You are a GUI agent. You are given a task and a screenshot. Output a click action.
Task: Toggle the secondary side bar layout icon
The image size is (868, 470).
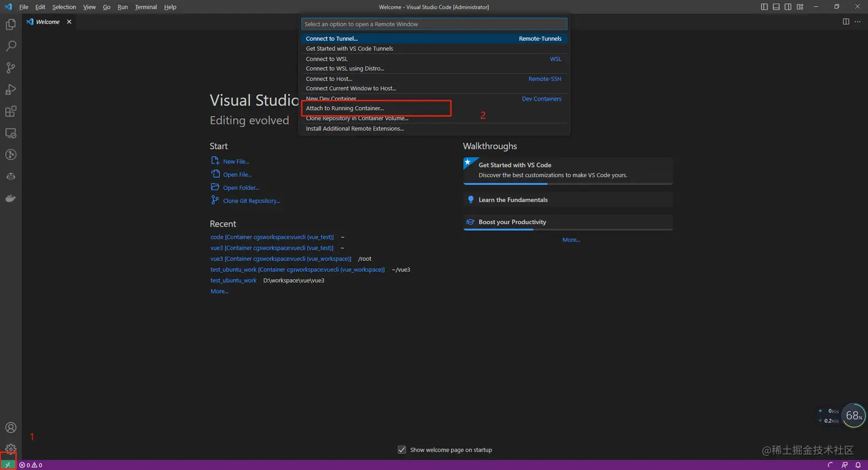click(x=788, y=7)
